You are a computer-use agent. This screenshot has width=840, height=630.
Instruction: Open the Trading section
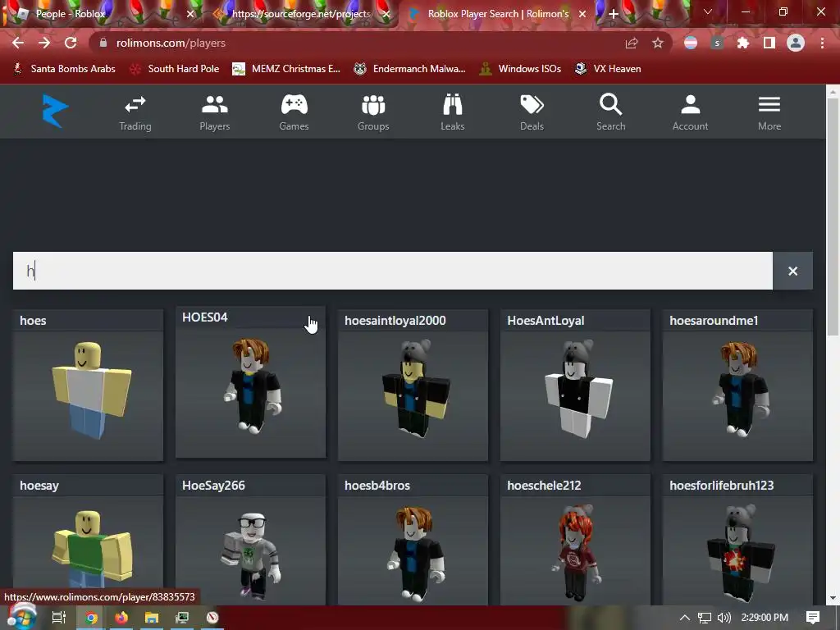[135, 113]
